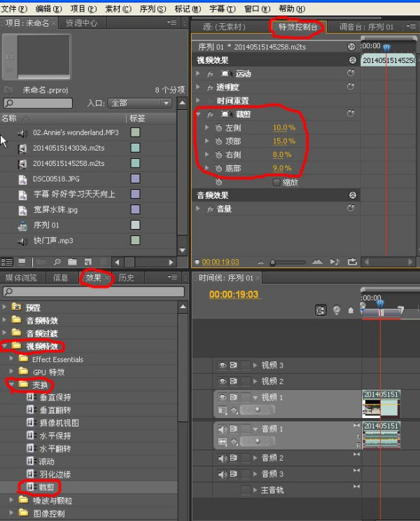Click the set display style icon on 视频 1
The image size is (420, 521).
coord(223,410)
